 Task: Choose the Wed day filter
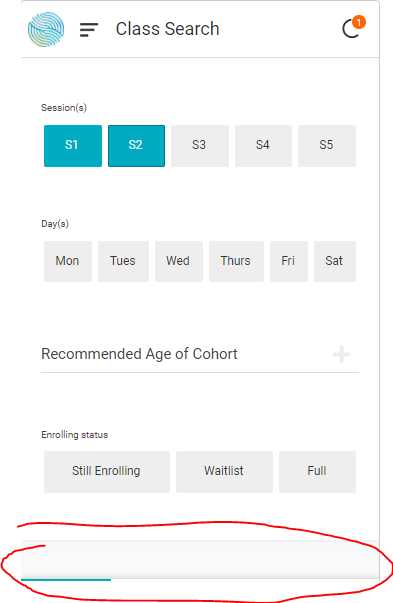pos(179,262)
